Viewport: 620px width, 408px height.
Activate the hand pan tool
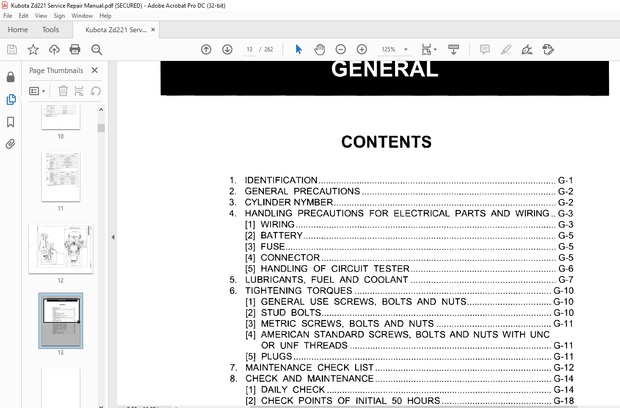point(319,49)
